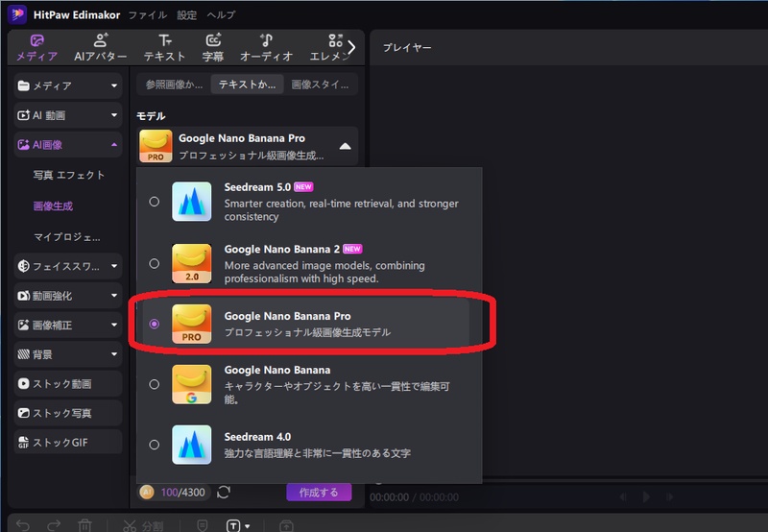Click the 分割 split scissors tool
This screenshot has width=768, height=532.
coord(143,526)
